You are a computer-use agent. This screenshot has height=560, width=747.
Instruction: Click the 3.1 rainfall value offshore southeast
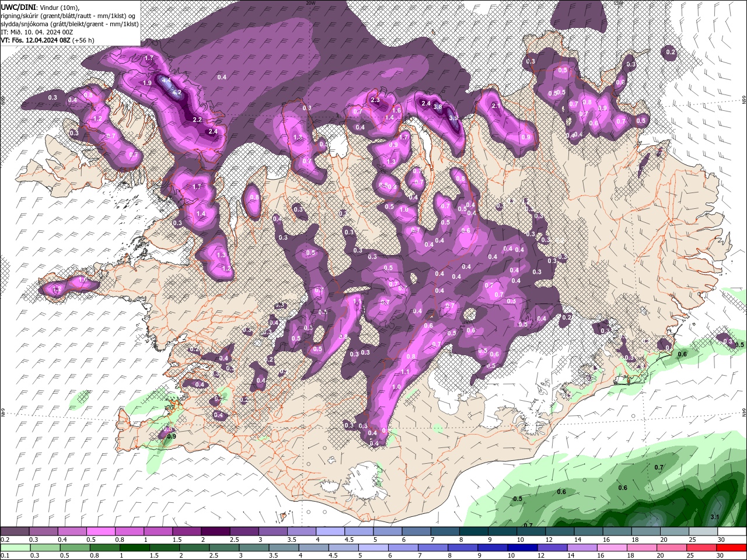715,517
